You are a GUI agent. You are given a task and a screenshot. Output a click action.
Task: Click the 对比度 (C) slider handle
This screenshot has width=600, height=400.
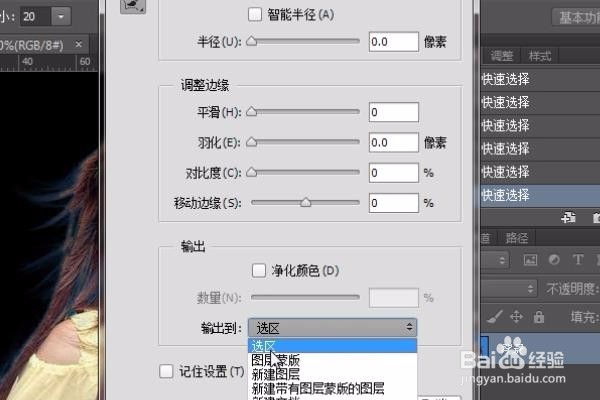[251, 172]
